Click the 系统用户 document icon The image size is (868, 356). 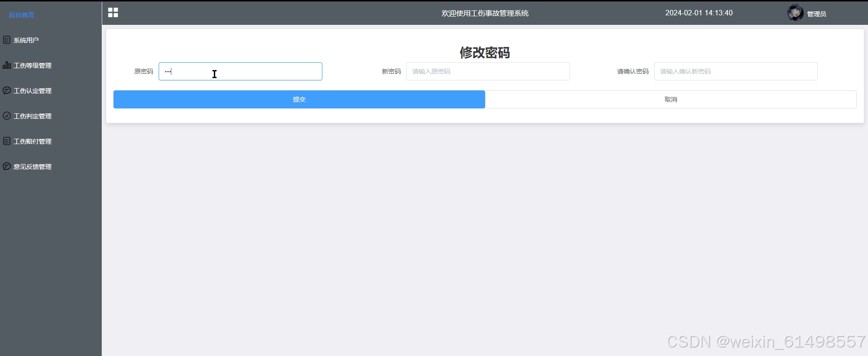pos(7,40)
